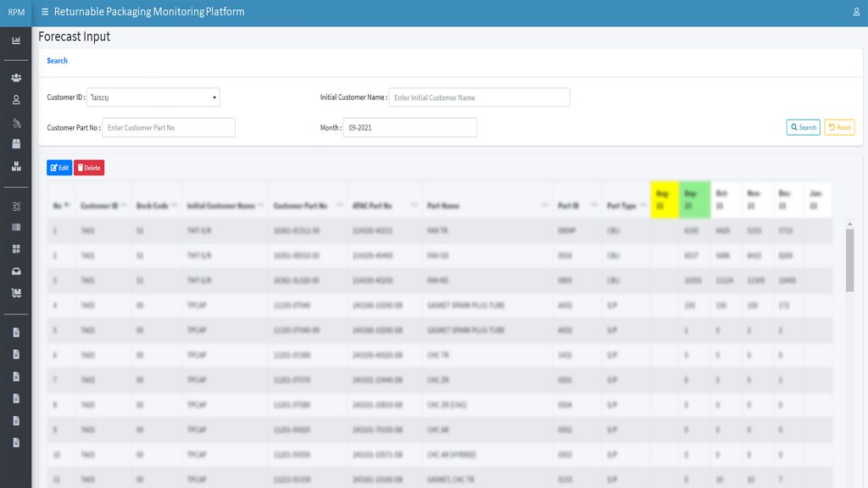The height and width of the screenshot is (488, 868).
Task: Click the RPM logo
Action: pyautogui.click(x=16, y=12)
